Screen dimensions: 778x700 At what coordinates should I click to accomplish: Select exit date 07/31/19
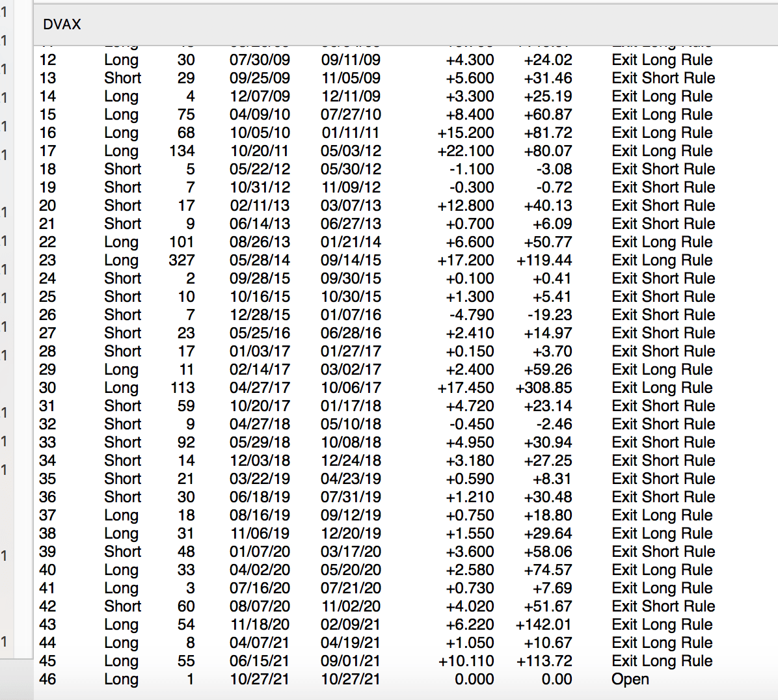[351, 497]
